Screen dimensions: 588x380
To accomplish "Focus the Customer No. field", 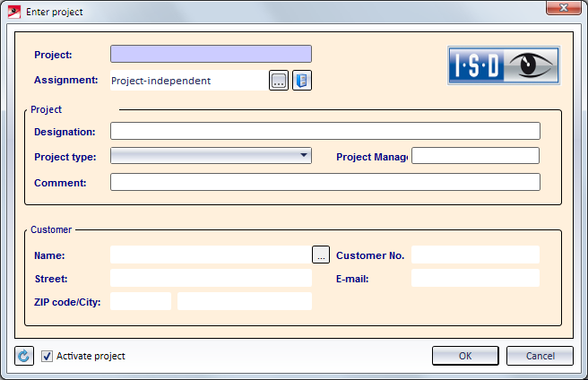I will [x=475, y=255].
